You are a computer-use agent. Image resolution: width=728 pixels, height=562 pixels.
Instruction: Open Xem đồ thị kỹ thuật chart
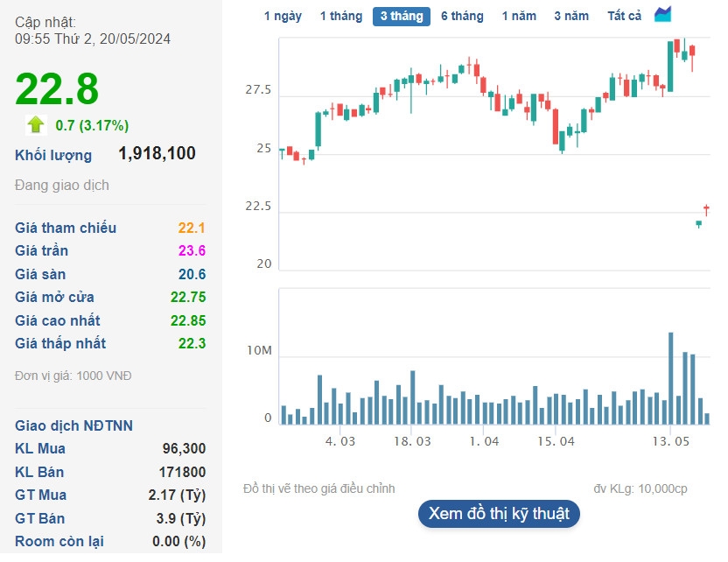(x=499, y=514)
